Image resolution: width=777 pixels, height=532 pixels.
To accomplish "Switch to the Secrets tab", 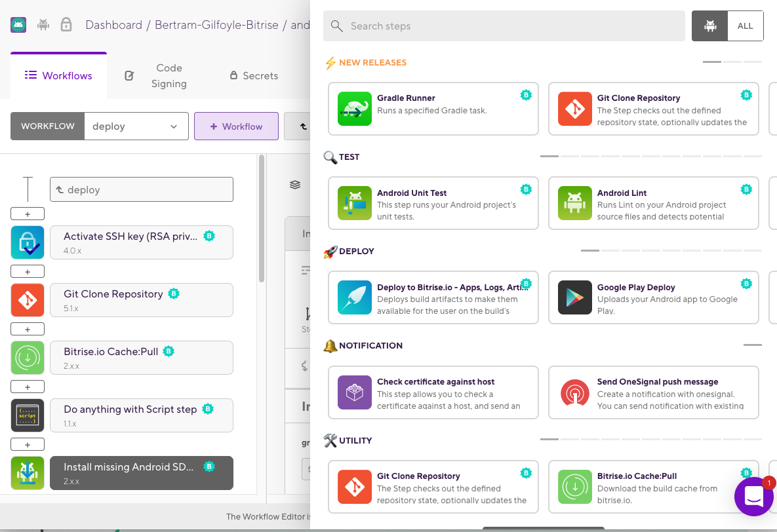I will point(254,75).
